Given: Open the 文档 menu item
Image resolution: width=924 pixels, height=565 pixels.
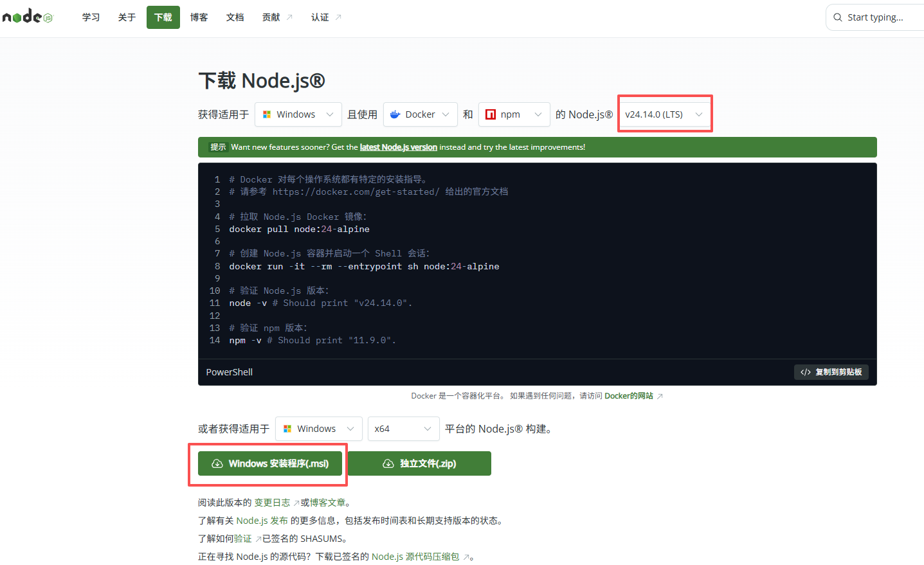Looking at the screenshot, I should [x=235, y=17].
